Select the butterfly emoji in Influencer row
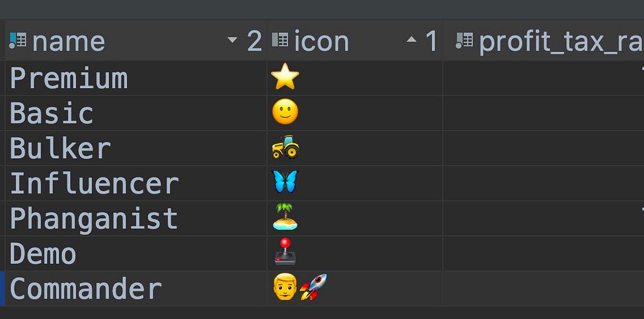Viewport: 644px width, 319px height. click(285, 182)
